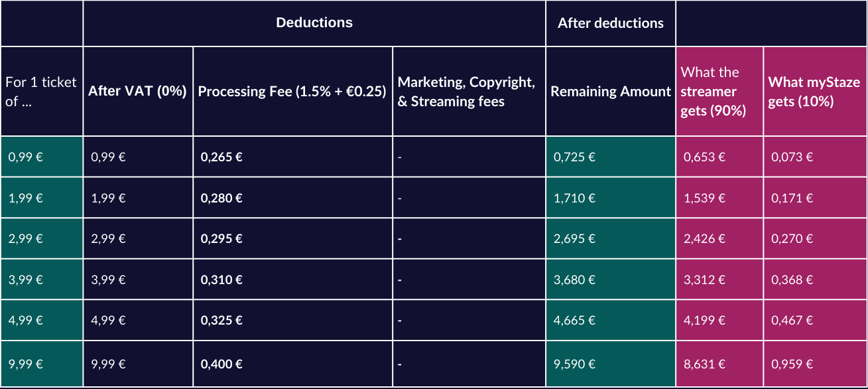Click the 0,400 € processing fee cell
Viewport: 868px width, 389px height.
pos(221,364)
